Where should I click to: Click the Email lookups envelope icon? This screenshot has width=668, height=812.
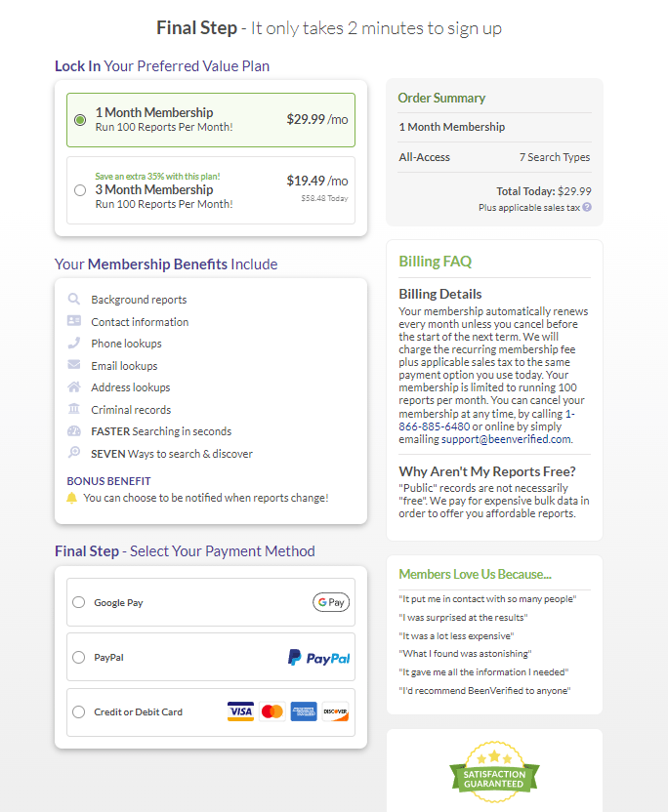[x=73, y=365]
